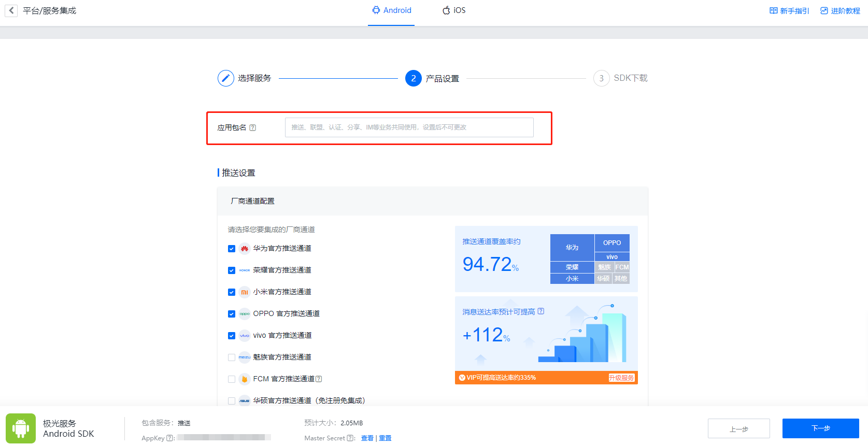Click the 新手指引 book icon
This screenshot has width=868, height=445.
click(x=774, y=11)
